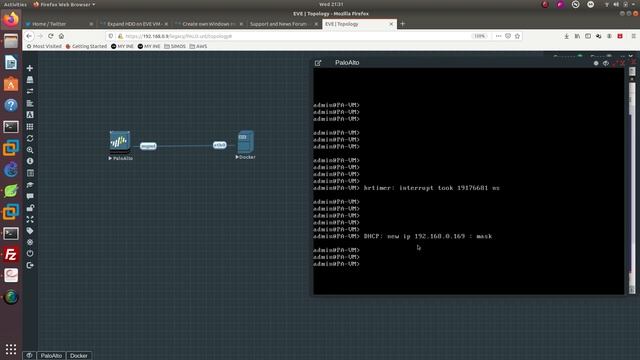Open the chat bubble icon in sidebar
Image resolution: width=640 pixels, height=360 pixels.
point(30,196)
